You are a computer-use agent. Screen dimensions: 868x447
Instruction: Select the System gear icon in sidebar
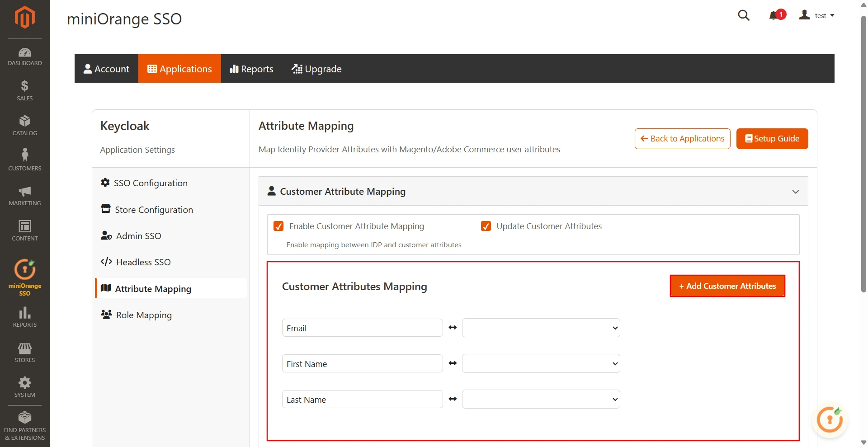[x=24, y=386]
